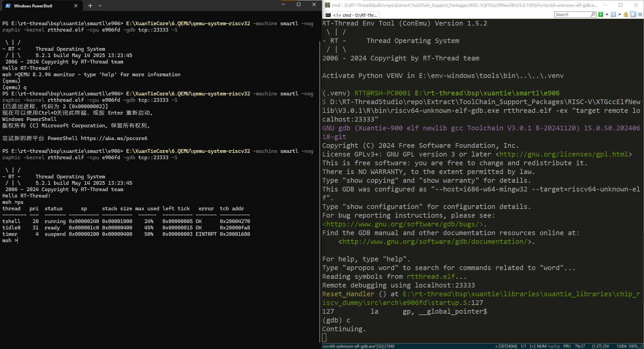Viewport: 644px width, 349px height.
Task: Toggle the alternative mode panel icon in ConEmu
Action: pyautogui.click(x=633, y=14)
